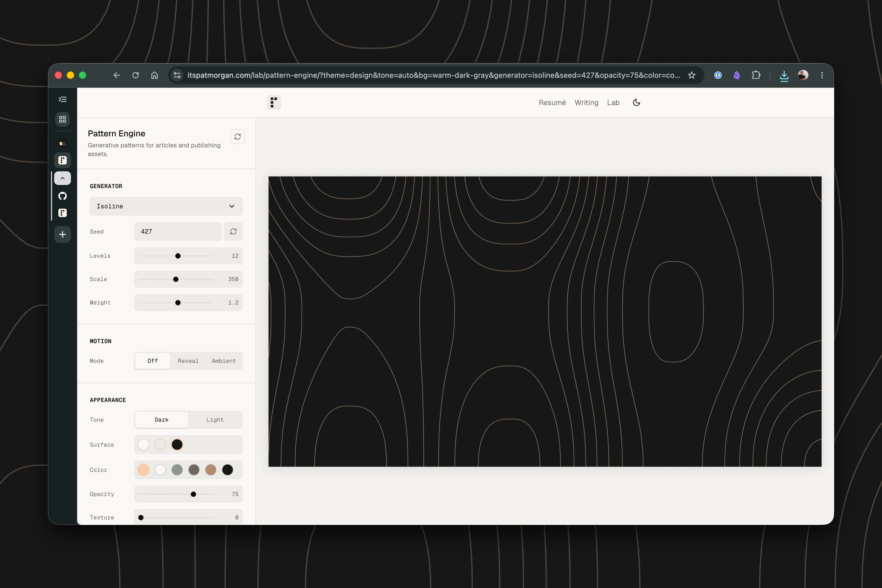Bookmark this page with the star icon
Screen dimensions: 882x588
point(692,75)
